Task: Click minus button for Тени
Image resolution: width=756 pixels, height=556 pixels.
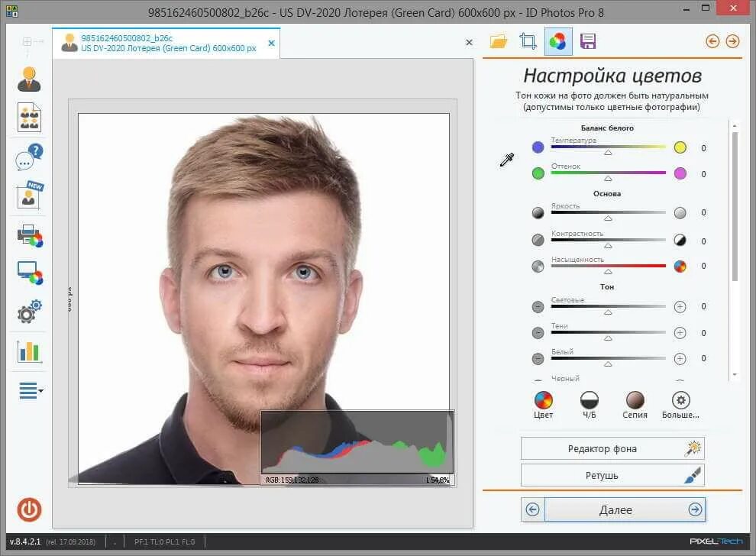Action: (538, 333)
